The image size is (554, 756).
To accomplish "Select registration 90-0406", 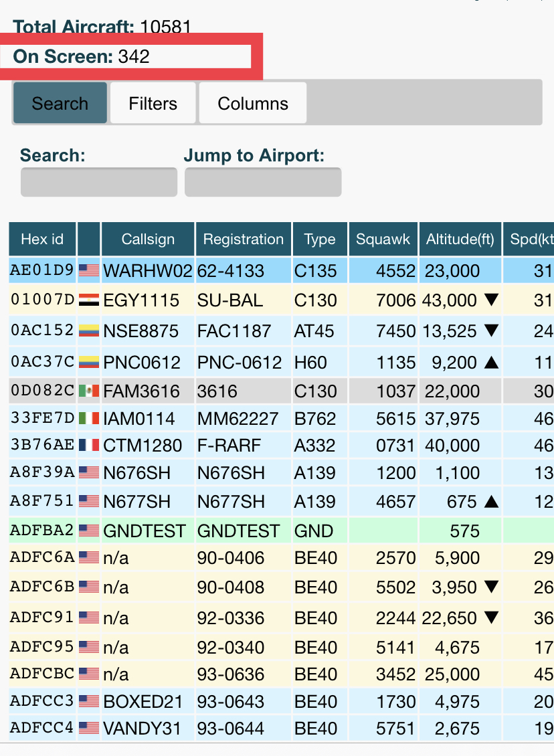I will click(230, 559).
